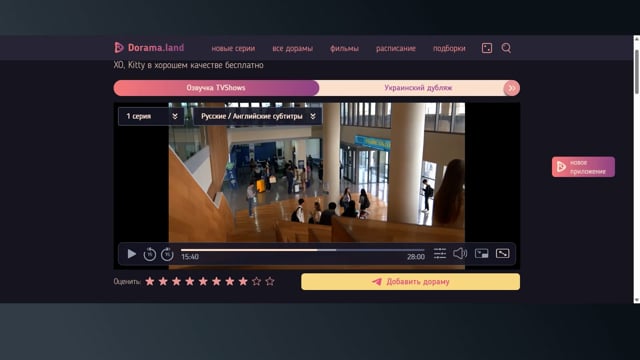The height and width of the screenshot is (360, 640).
Task: Open the search magnifier icon
Action: coord(506,48)
